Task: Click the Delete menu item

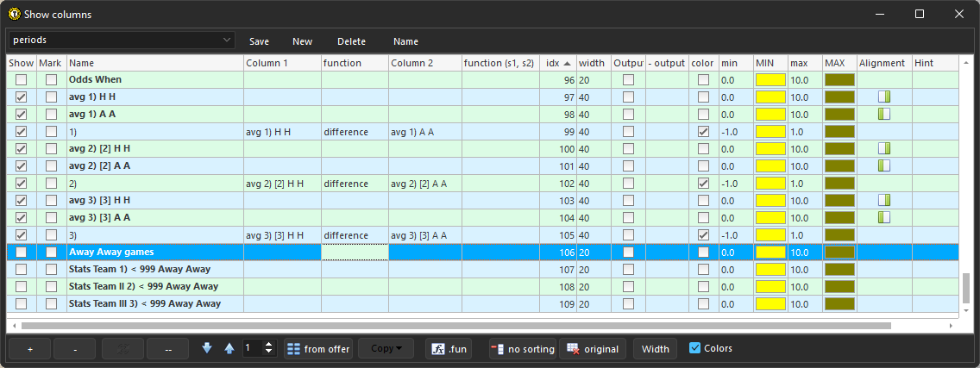Action: click(x=351, y=41)
